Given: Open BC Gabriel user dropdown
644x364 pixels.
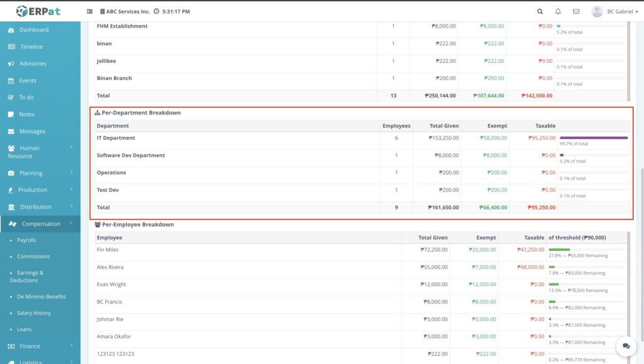Looking at the screenshot, I should pos(615,11).
